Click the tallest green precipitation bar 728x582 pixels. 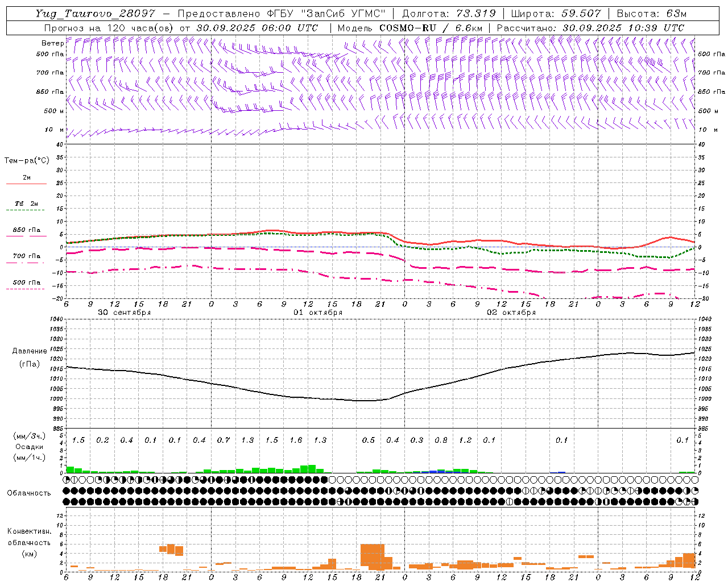point(312,469)
